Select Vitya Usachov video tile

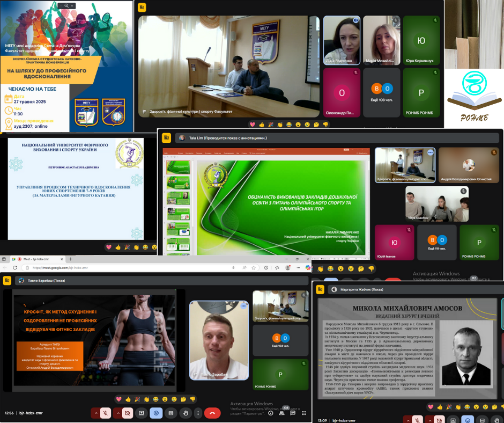437,204
